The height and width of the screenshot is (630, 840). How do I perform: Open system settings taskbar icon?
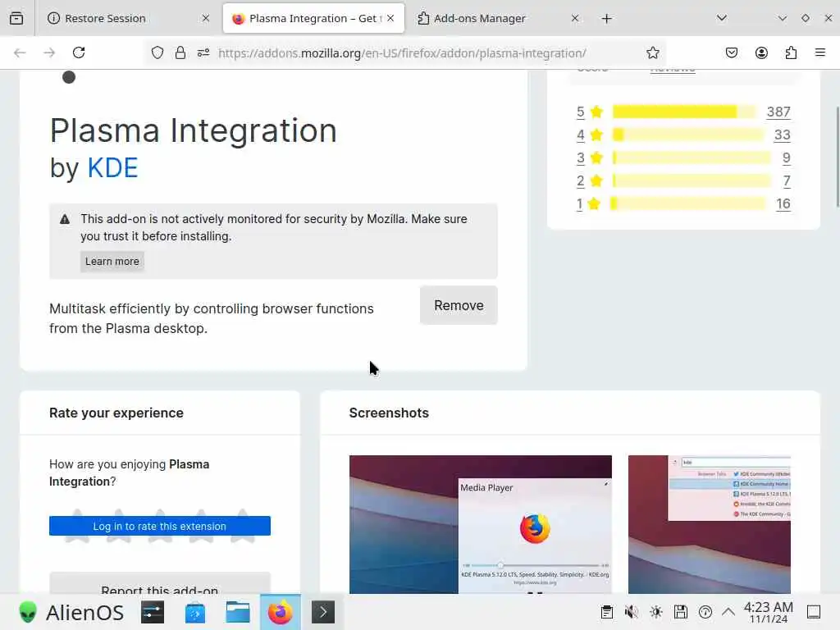click(x=153, y=612)
